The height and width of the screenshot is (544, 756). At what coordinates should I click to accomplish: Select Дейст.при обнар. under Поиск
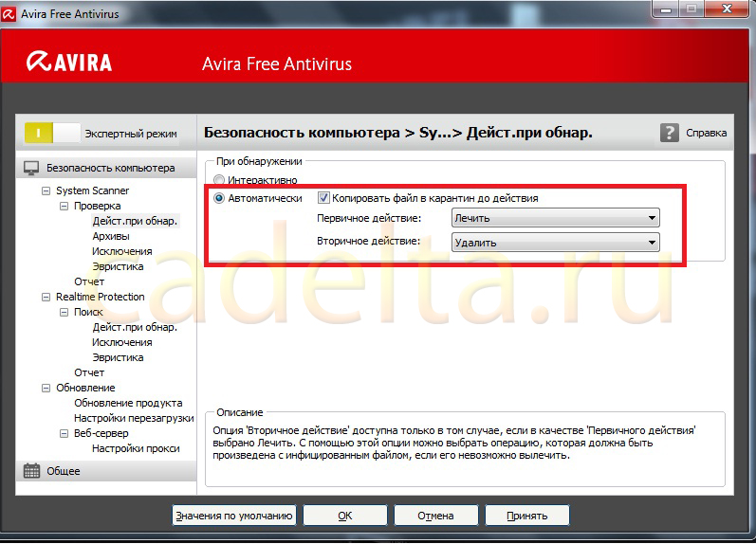pos(135,327)
